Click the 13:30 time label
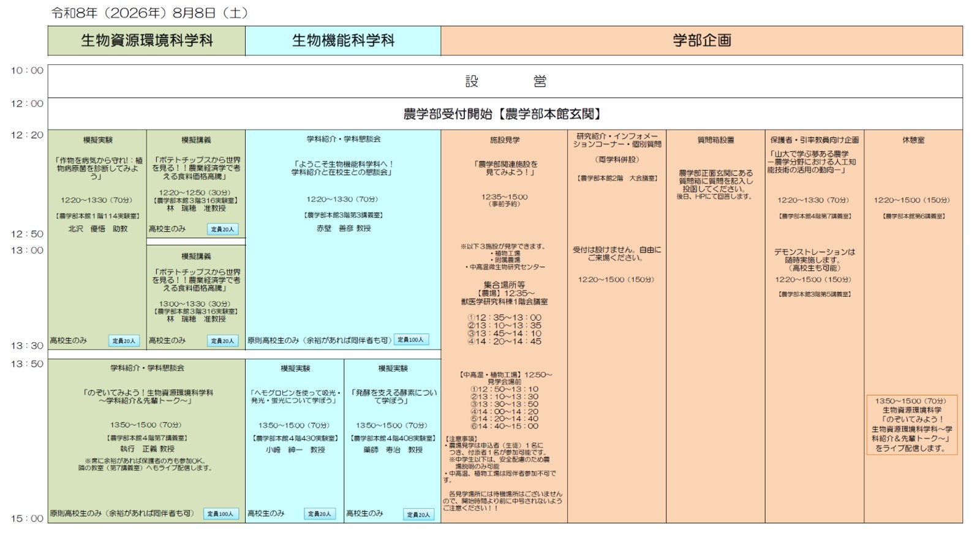980x535 pixels. (27, 345)
